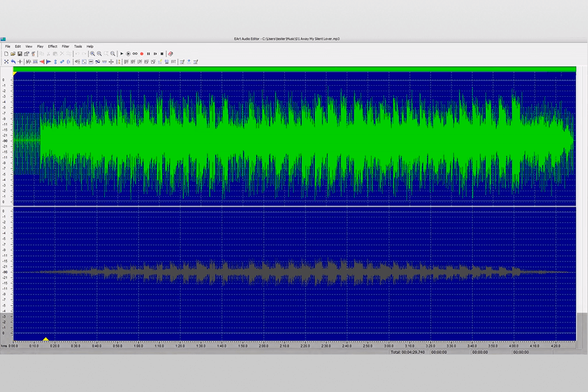Viewport: 588px width, 392px height.
Task: Create a new audio file
Action: click(x=6, y=54)
